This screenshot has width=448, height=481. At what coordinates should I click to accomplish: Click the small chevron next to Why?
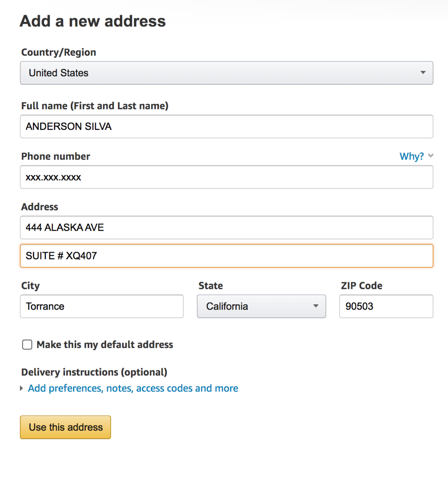click(x=430, y=156)
